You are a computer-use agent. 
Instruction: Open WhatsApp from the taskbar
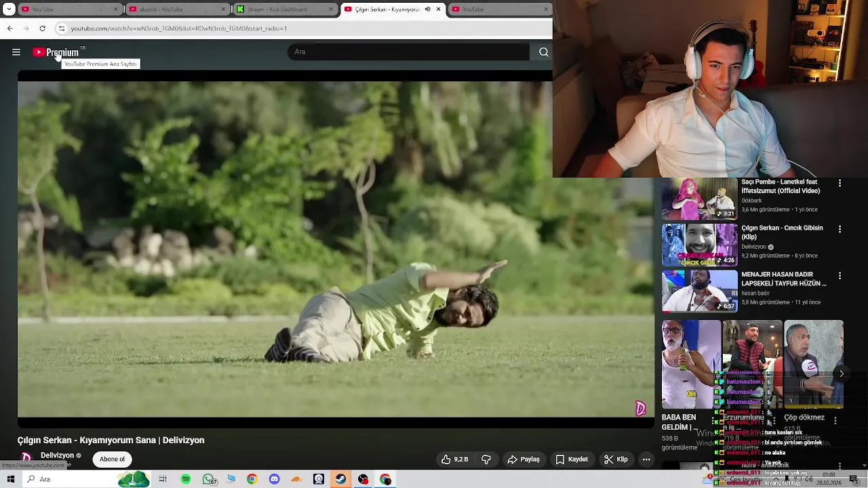click(209, 479)
